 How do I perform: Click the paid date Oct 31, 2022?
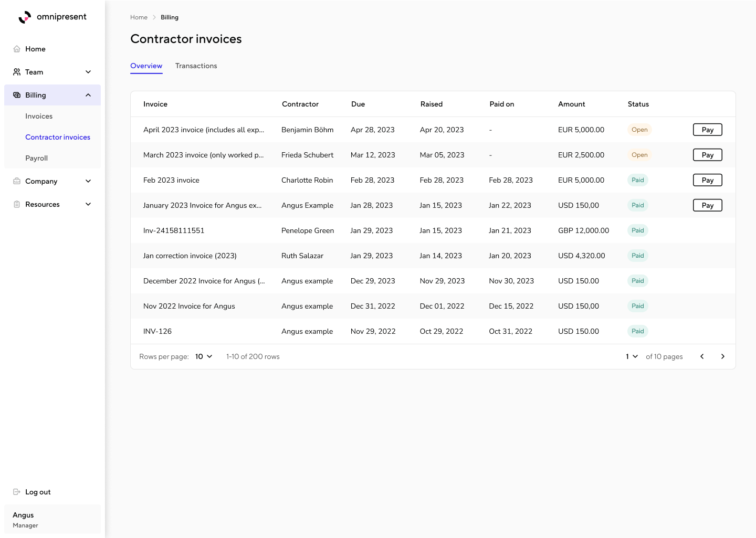click(511, 331)
